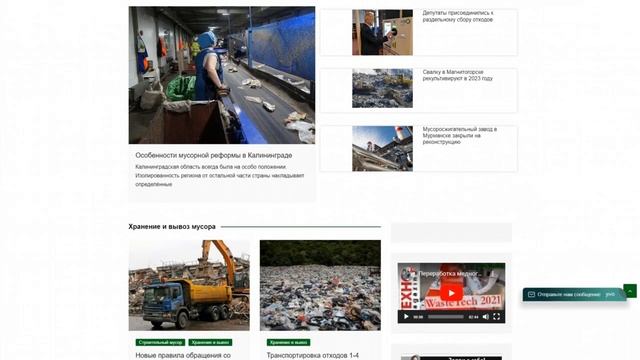The width and height of the screenshot is (640, 360).
Task: Open the 'Отправьте нам сообщение' chat widget
Action: pyautogui.click(x=574, y=294)
